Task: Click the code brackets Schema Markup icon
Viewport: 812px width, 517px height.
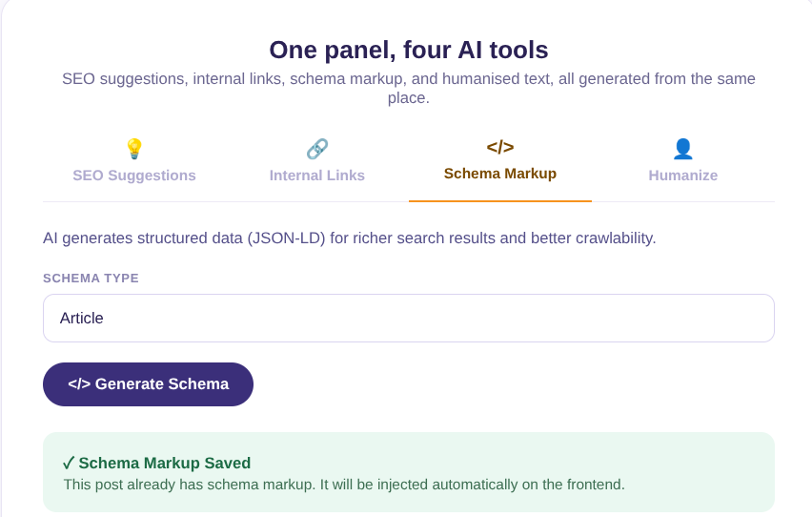Action: [x=500, y=147]
